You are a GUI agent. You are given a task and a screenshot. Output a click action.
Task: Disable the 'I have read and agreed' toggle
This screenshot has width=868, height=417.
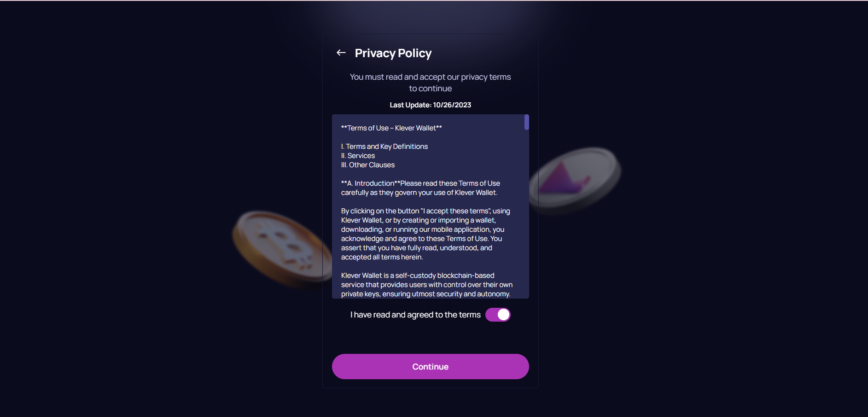coord(498,314)
